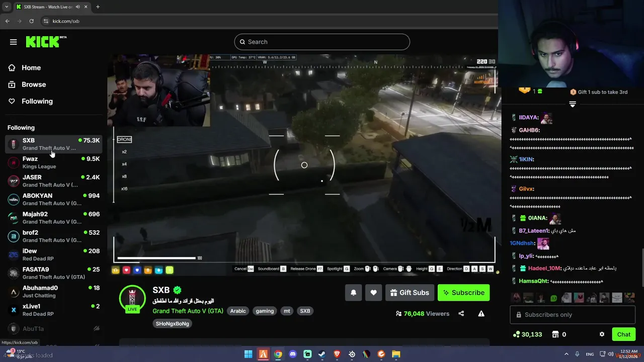
Task: Share the stream via share icon
Action: 461,314
